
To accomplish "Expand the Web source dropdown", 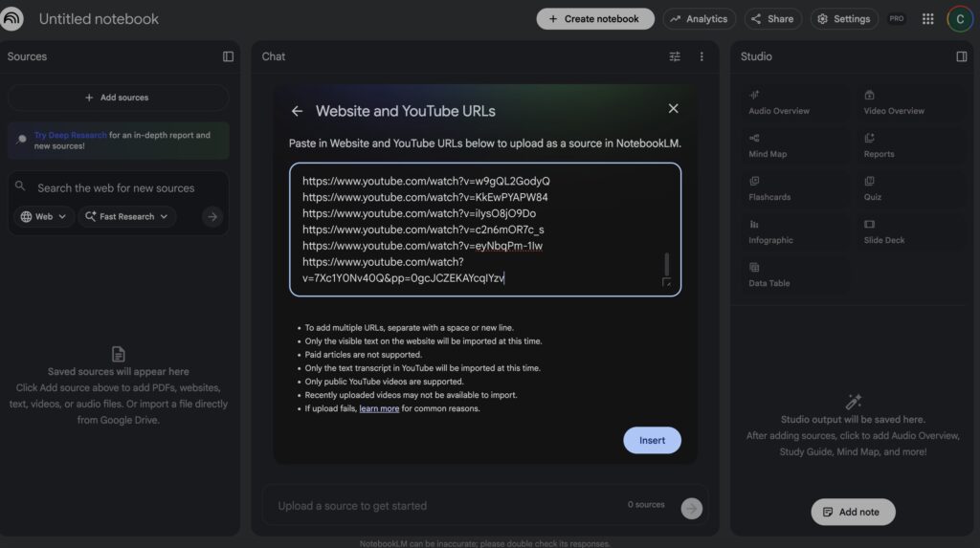I will pyautogui.click(x=44, y=217).
